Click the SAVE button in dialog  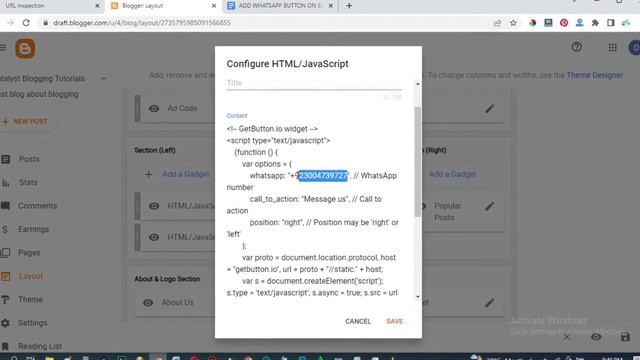(394, 322)
